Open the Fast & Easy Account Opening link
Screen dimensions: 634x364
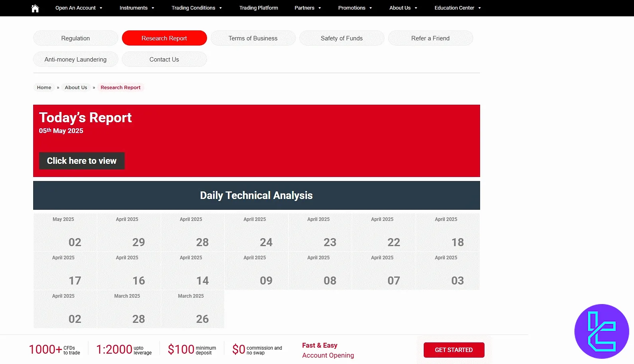tap(328, 350)
